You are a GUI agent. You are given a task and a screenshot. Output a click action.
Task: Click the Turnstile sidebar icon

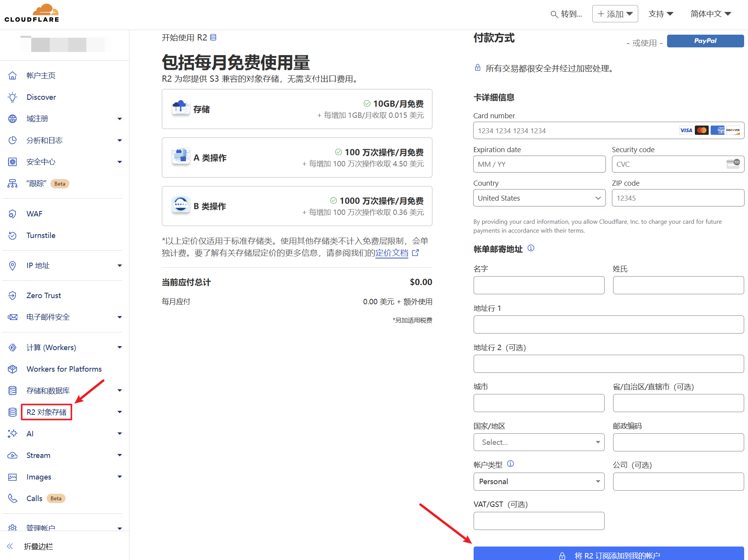(x=13, y=235)
